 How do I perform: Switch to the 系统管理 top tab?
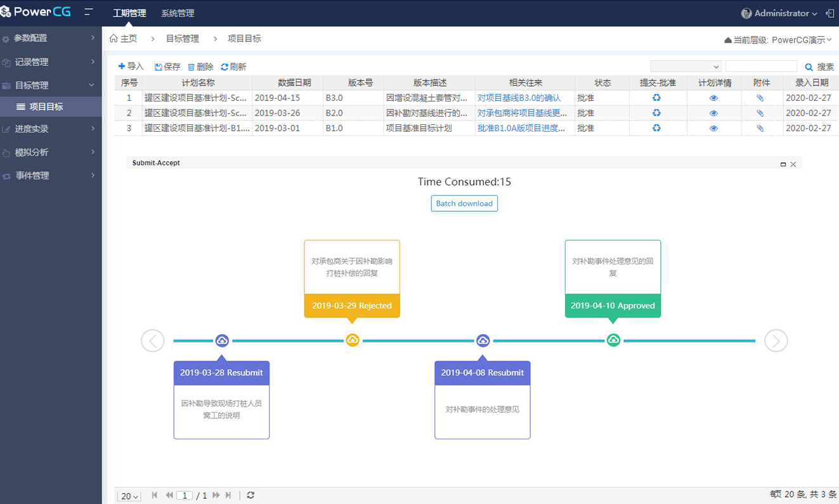point(178,13)
